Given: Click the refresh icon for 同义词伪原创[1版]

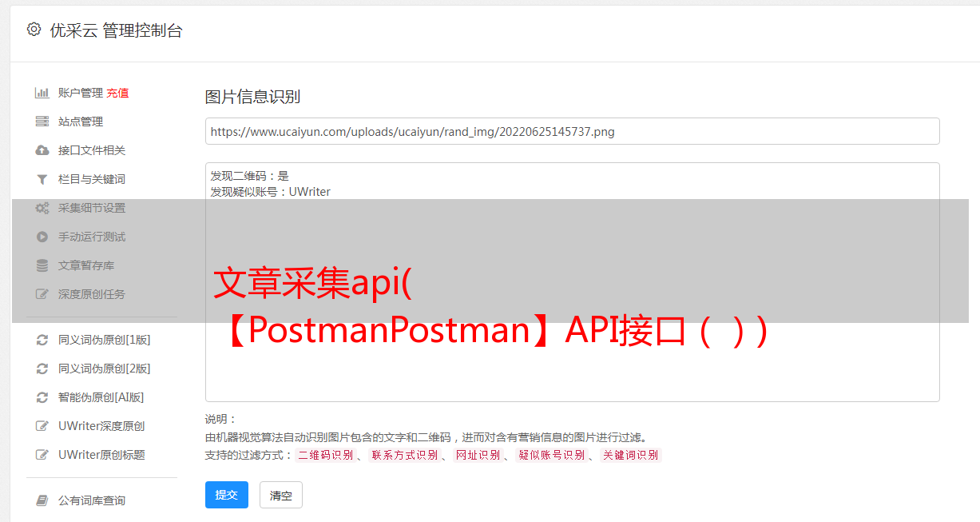Looking at the screenshot, I should (42, 340).
